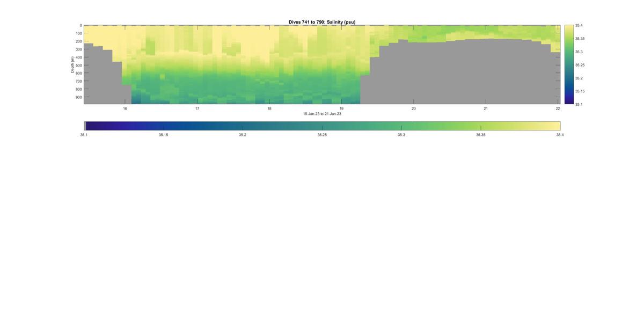Click x-axis tick label '17'
644x334 pixels.
coord(197,108)
